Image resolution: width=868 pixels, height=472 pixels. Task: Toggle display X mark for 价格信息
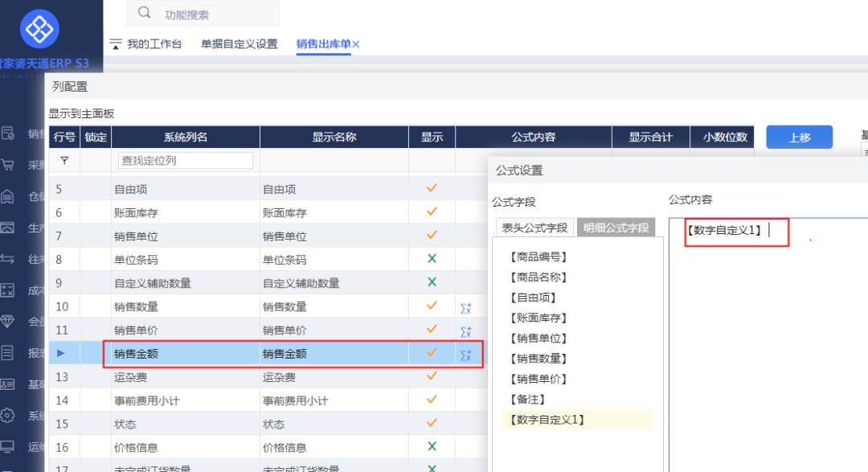coord(432,447)
